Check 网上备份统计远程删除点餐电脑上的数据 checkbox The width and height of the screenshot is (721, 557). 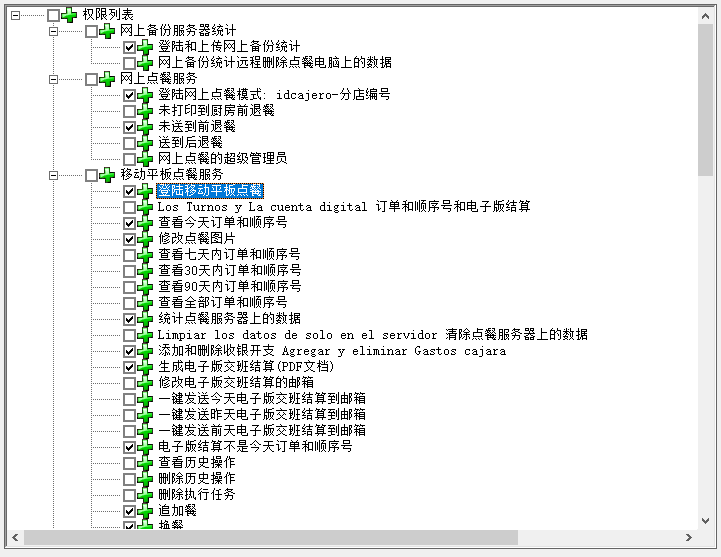click(x=129, y=63)
